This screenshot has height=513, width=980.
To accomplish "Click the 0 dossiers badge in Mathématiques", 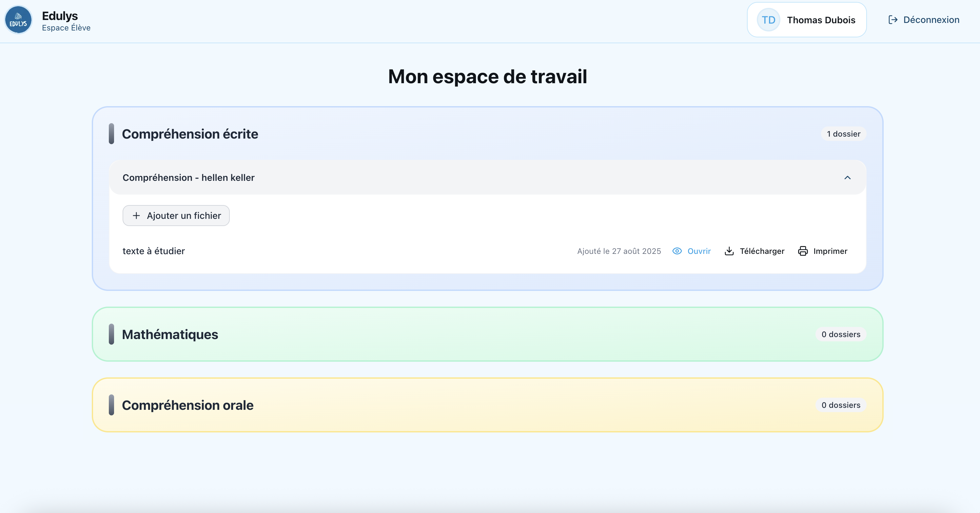I will tap(840, 334).
